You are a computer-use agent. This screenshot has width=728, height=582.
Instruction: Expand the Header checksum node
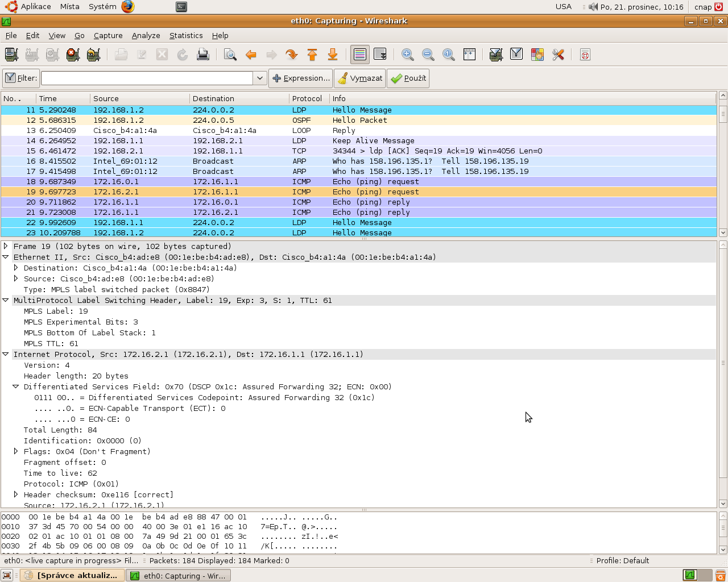pyautogui.click(x=16, y=494)
